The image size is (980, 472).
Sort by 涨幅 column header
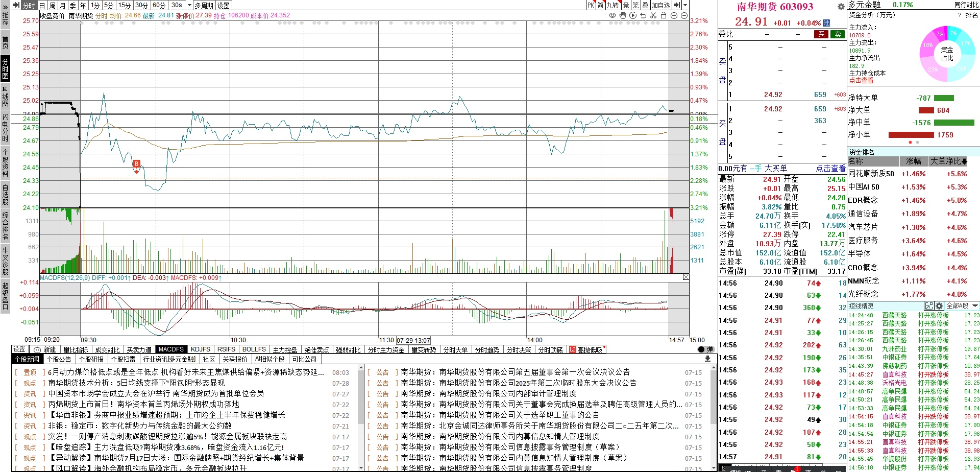click(914, 161)
